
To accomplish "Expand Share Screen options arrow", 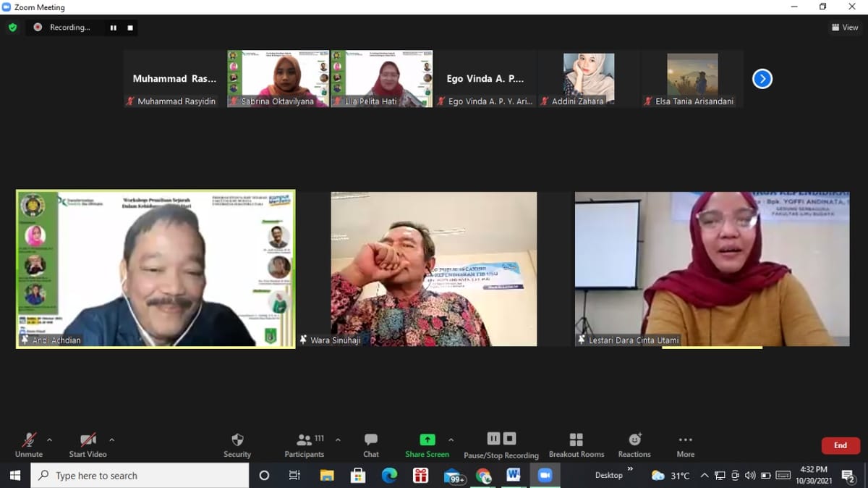I will click(x=451, y=439).
